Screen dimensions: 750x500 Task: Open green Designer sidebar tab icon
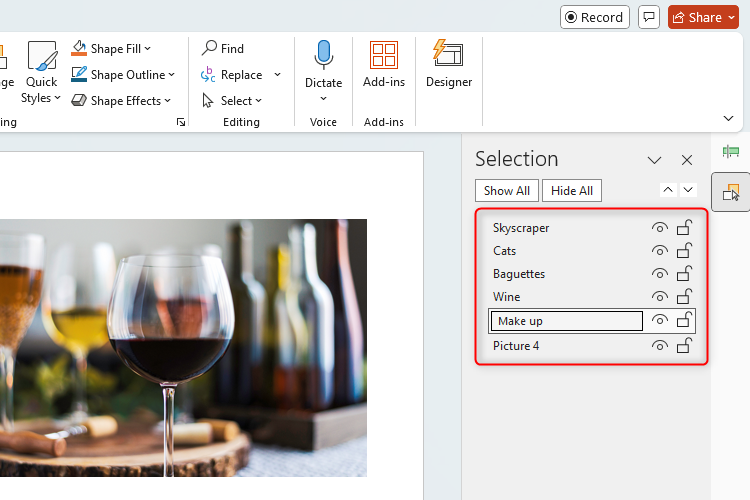[730, 152]
